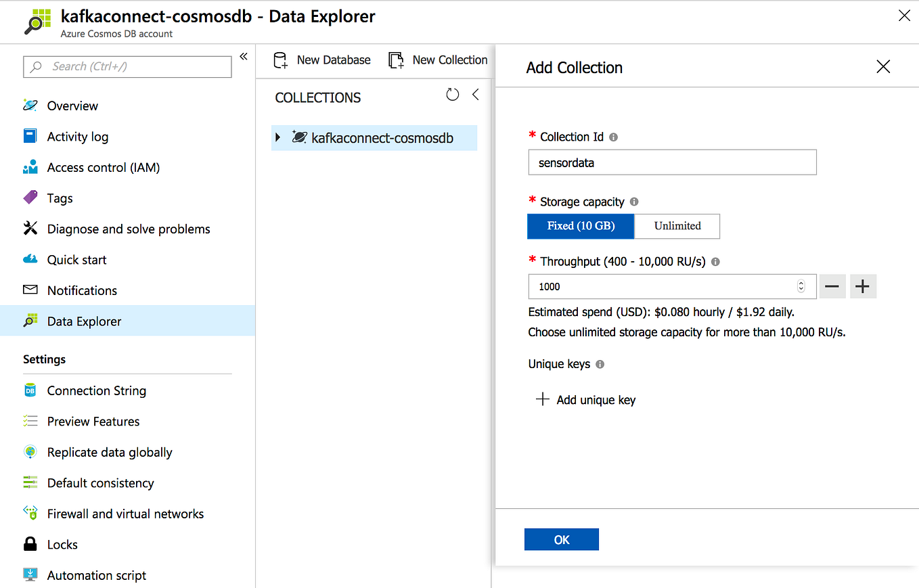Select Fixed (10 GB) storage capacity
The image size is (919, 588).
[580, 226]
